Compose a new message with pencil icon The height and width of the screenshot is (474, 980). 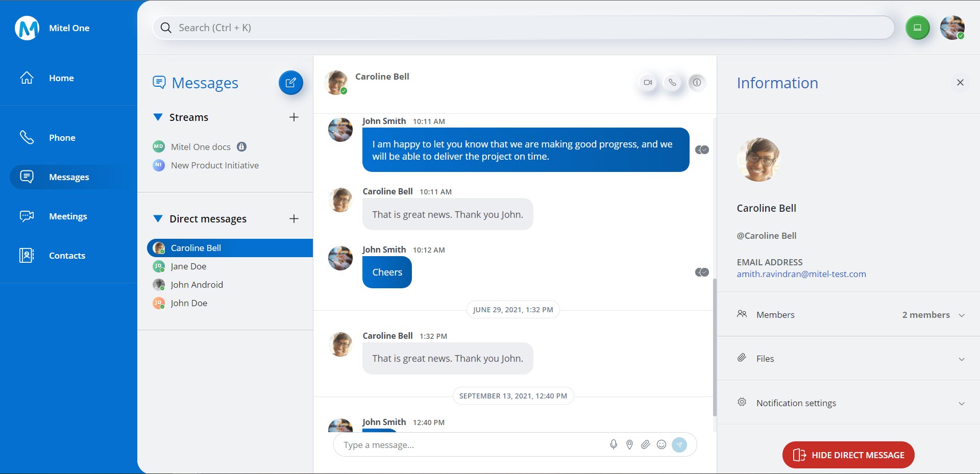(290, 83)
